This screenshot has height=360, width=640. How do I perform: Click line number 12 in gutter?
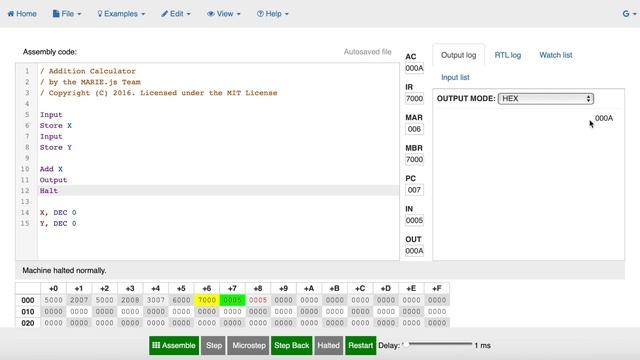[25, 191]
